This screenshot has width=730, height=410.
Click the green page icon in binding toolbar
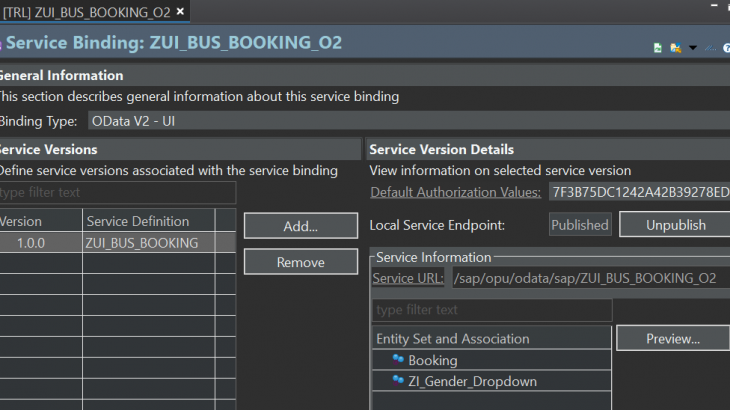point(657,47)
